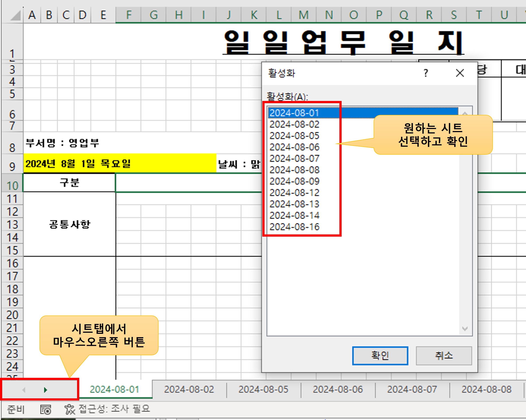Open the accessibility checker status item
Viewport: 526px width, 420px height.
[107, 409]
